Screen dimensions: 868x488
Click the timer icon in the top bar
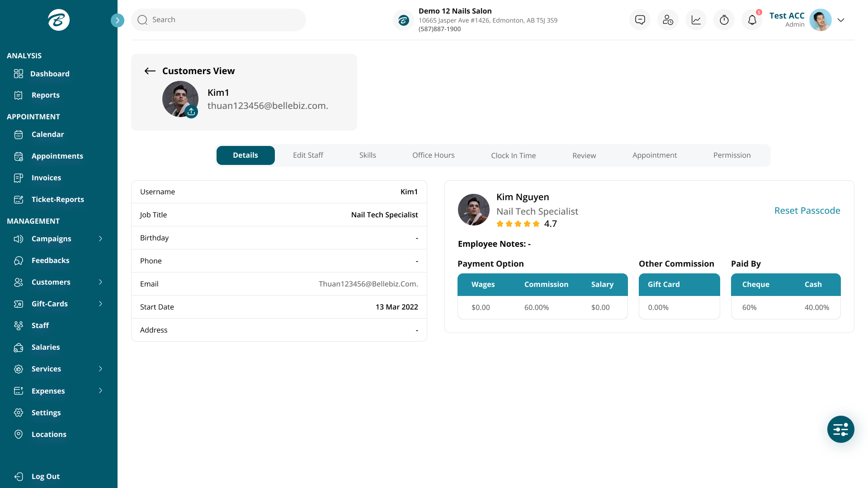point(724,19)
